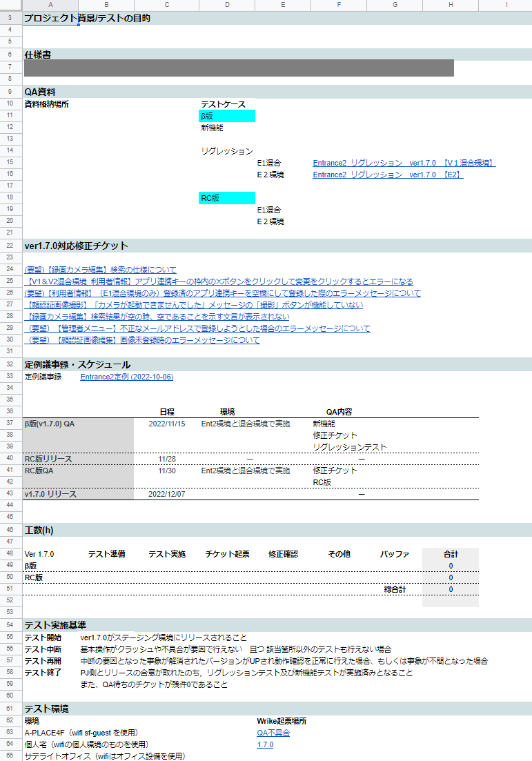Viewport: 532px width, 761px height.
Task: Open ticket about 空欄 アプリ連携キー error message
Action: point(223,293)
